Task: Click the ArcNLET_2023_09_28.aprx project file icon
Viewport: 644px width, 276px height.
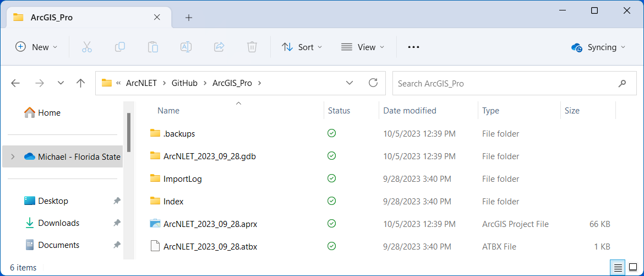Action: tap(155, 224)
